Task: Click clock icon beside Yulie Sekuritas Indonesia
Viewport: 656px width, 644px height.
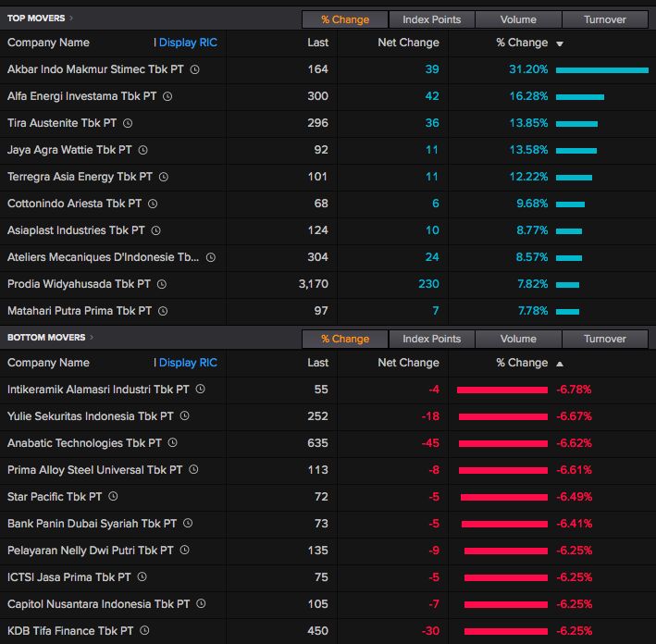Action: (x=185, y=416)
